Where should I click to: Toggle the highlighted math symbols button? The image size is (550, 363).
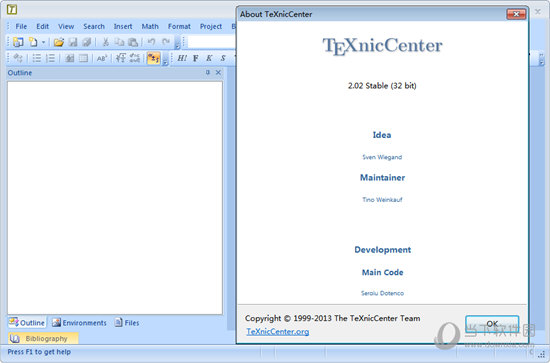(x=154, y=58)
